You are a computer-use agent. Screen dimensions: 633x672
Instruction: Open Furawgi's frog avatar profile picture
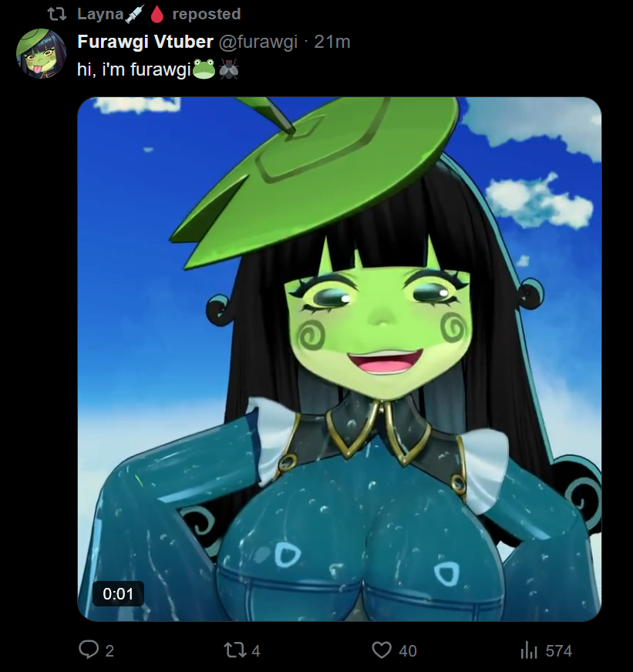(41, 53)
